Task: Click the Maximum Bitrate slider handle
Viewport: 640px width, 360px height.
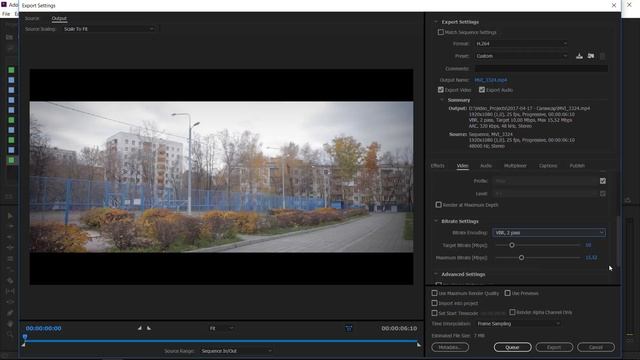Action: tap(521, 258)
